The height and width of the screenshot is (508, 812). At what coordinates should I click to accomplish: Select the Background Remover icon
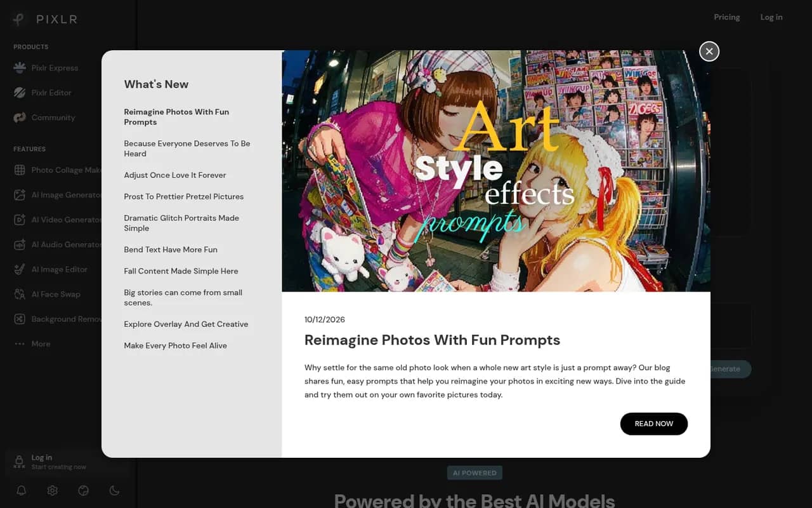click(x=20, y=319)
